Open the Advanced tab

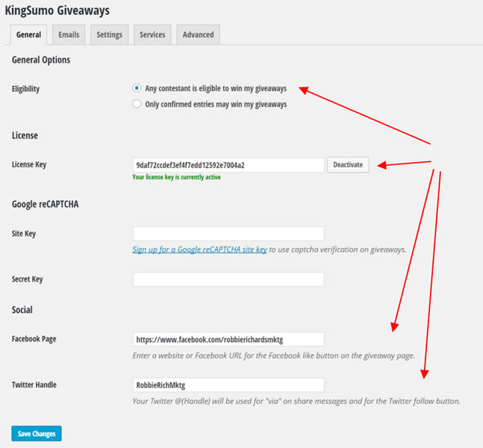(x=198, y=34)
